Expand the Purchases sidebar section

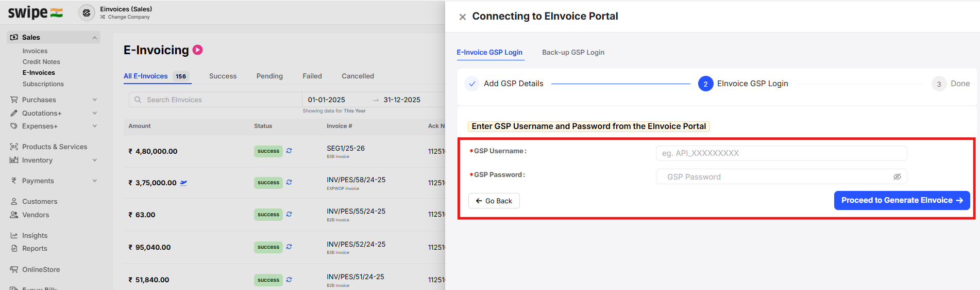[95, 100]
